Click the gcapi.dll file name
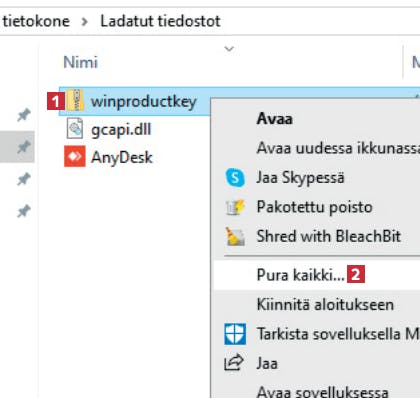420x398 pixels. click(121, 129)
